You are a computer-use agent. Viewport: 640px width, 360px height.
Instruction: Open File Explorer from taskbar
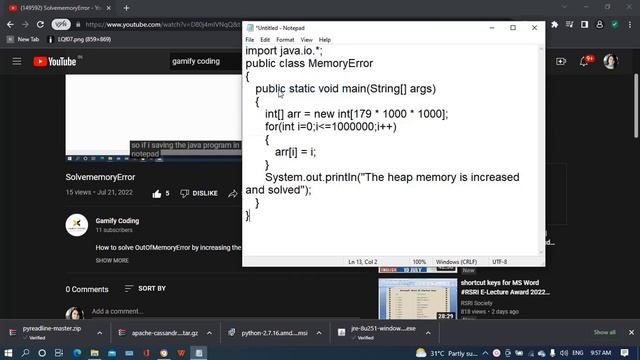(x=94, y=353)
